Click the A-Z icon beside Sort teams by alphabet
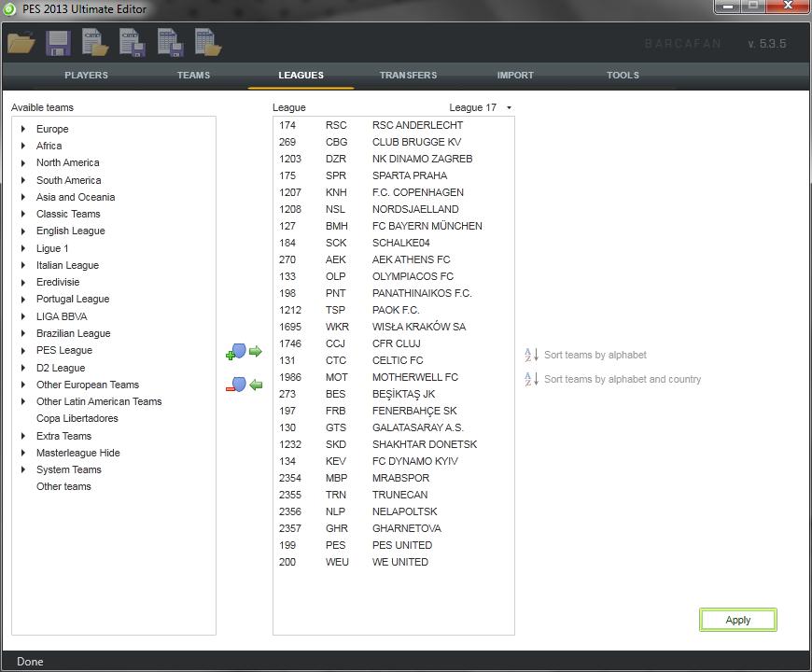The height and width of the screenshot is (672, 812). [x=532, y=355]
